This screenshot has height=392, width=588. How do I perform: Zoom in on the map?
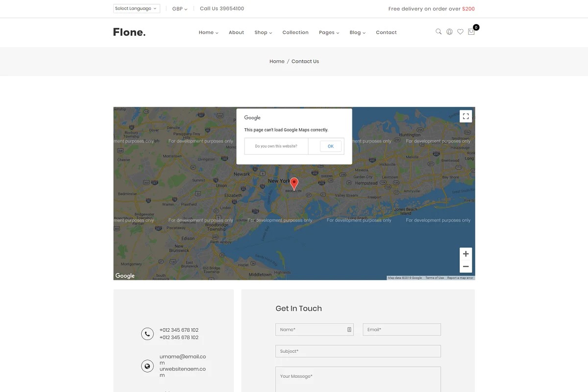[466, 254]
